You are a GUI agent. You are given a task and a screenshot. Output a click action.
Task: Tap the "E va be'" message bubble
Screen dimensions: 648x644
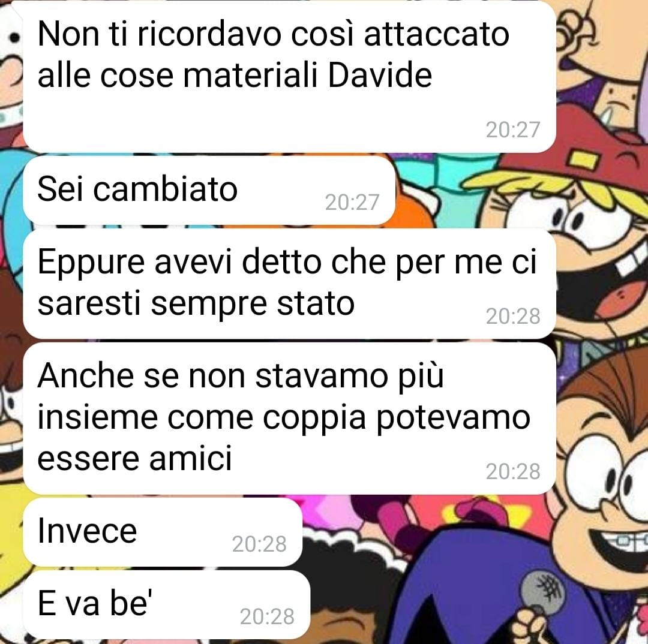(167, 604)
